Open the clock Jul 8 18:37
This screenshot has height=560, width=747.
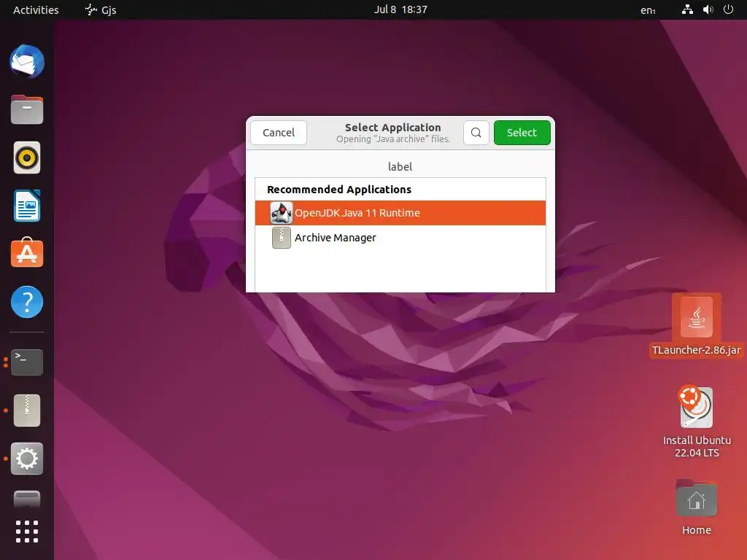coord(400,9)
